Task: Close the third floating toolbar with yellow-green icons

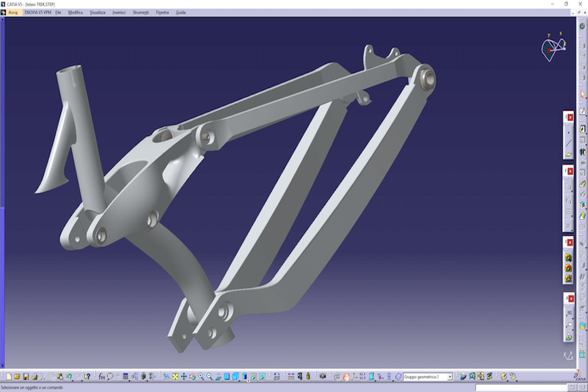Action: coord(570,243)
